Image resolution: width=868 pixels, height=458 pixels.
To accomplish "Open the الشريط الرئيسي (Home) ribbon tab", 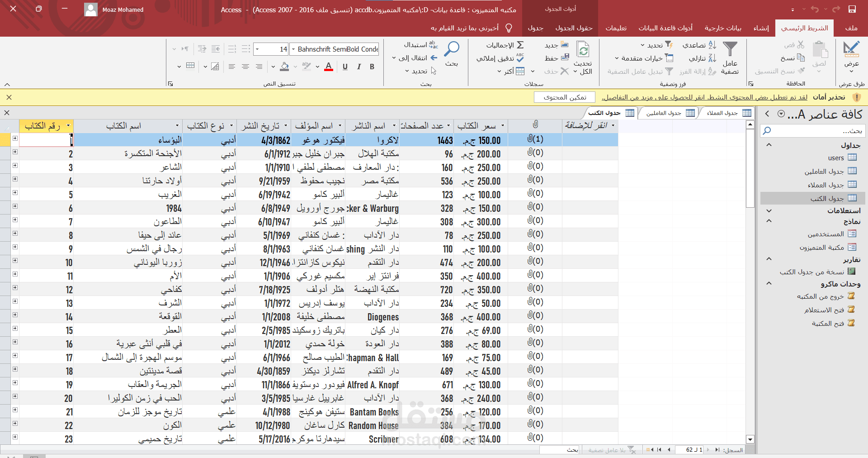I will point(804,28).
